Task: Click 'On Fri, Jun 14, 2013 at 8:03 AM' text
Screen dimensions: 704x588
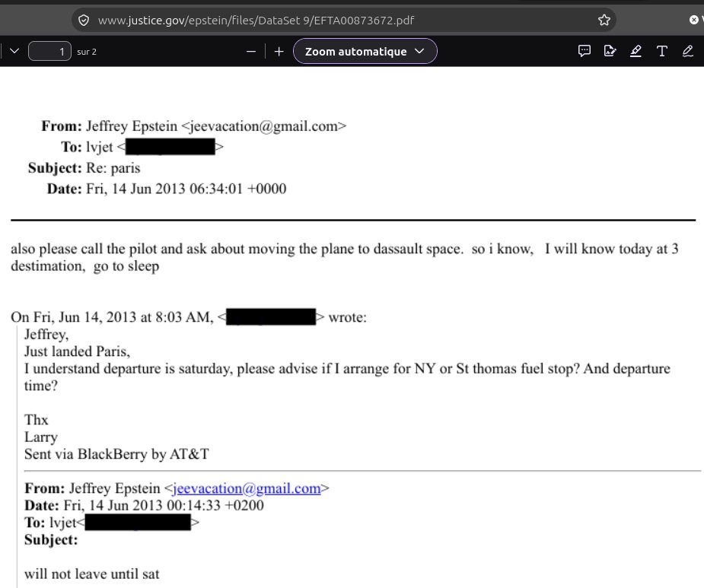Action: click(x=112, y=317)
